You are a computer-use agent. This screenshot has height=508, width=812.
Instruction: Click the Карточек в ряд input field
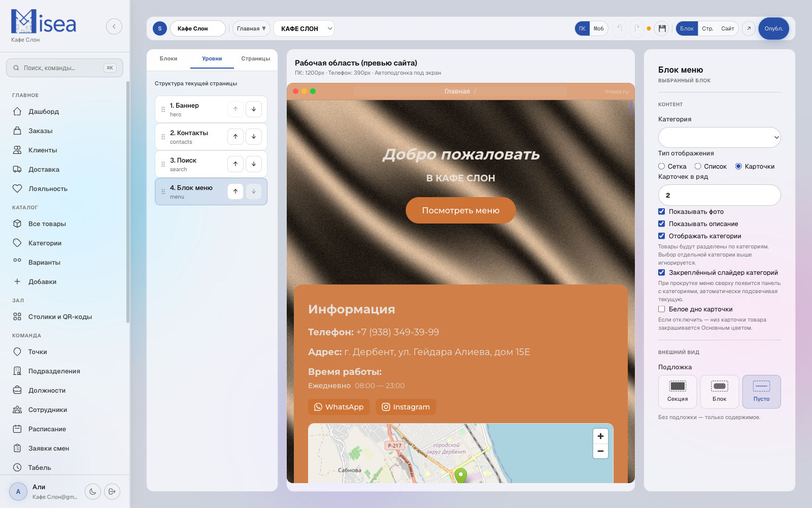(719, 195)
